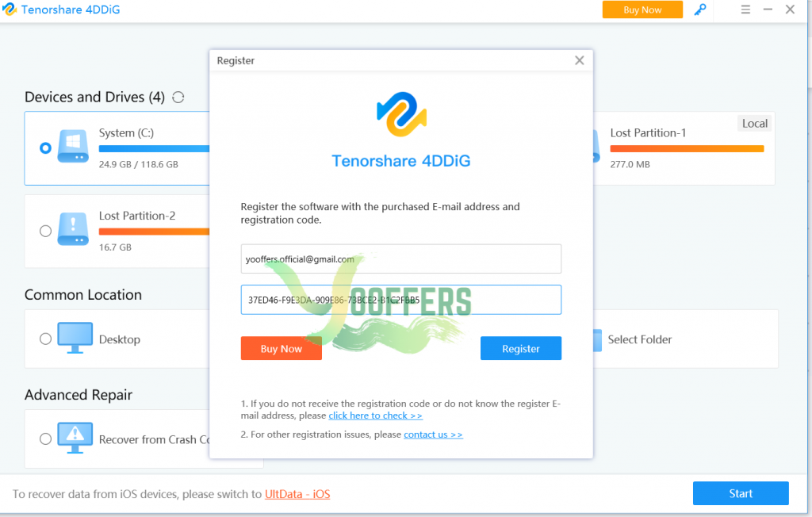Open the 'click here to check >>' link

point(375,416)
